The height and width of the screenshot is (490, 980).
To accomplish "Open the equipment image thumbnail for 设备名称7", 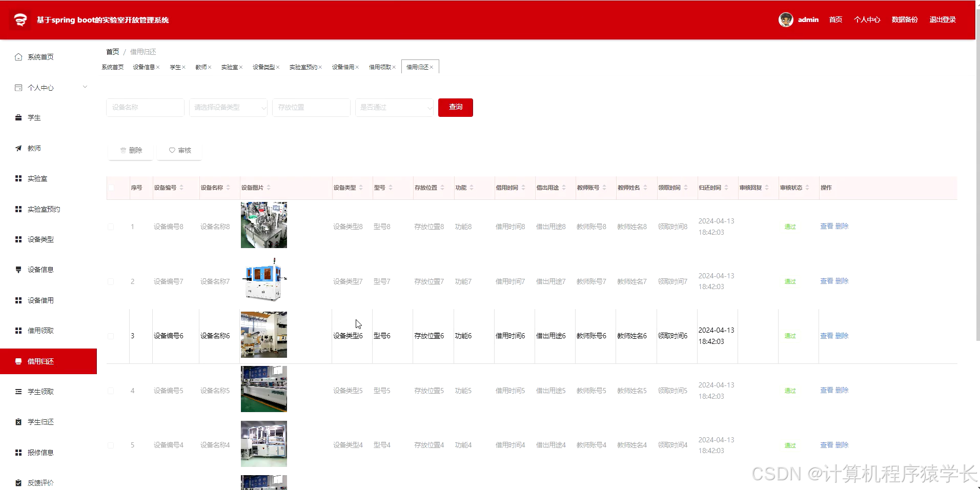I will click(264, 280).
